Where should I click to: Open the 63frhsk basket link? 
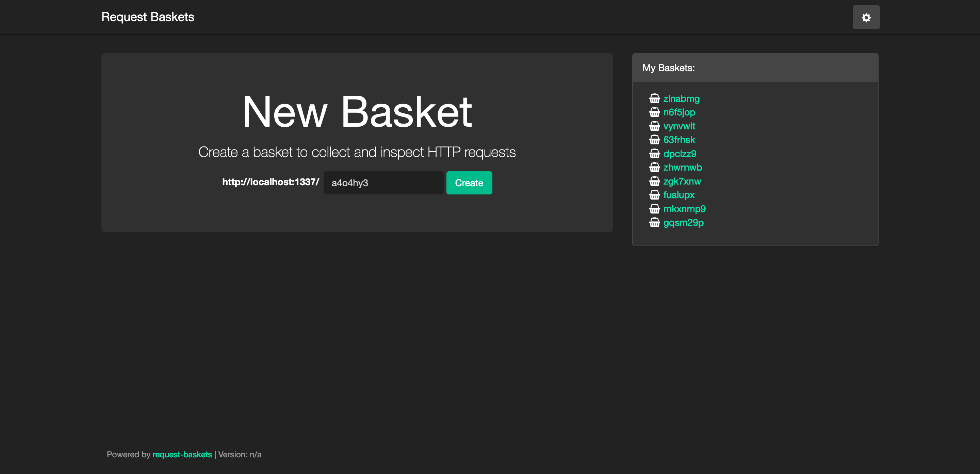tap(679, 140)
